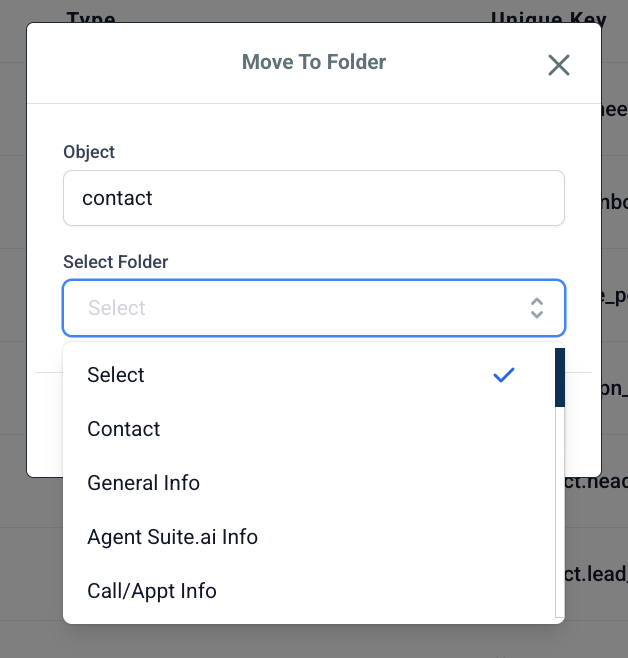Click the Object input field containing contact

[x=313, y=198]
